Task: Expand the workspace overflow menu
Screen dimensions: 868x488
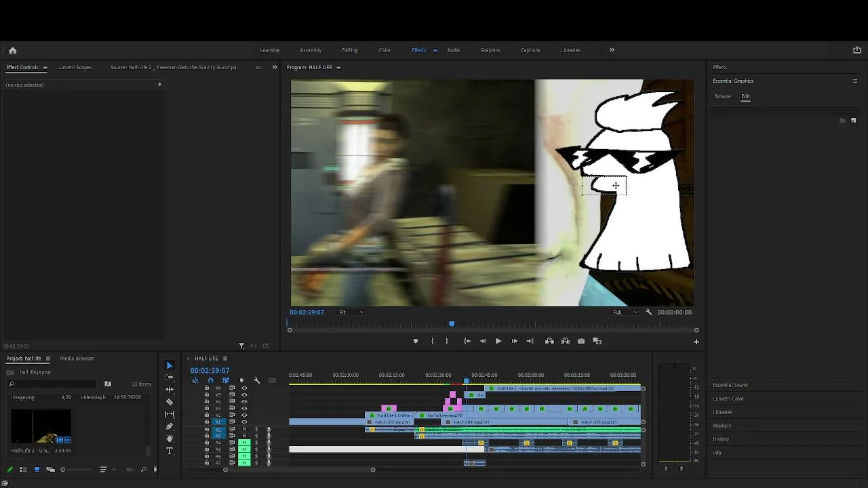Action: [x=612, y=49]
